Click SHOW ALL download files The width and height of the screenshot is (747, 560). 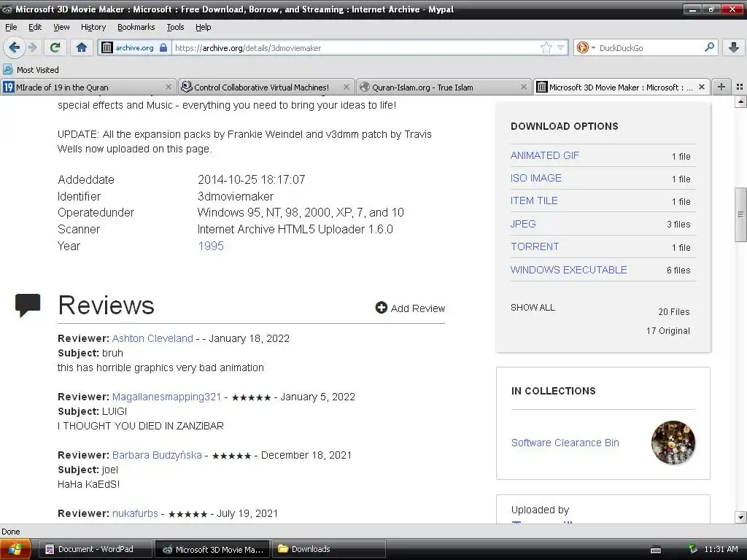(x=533, y=308)
